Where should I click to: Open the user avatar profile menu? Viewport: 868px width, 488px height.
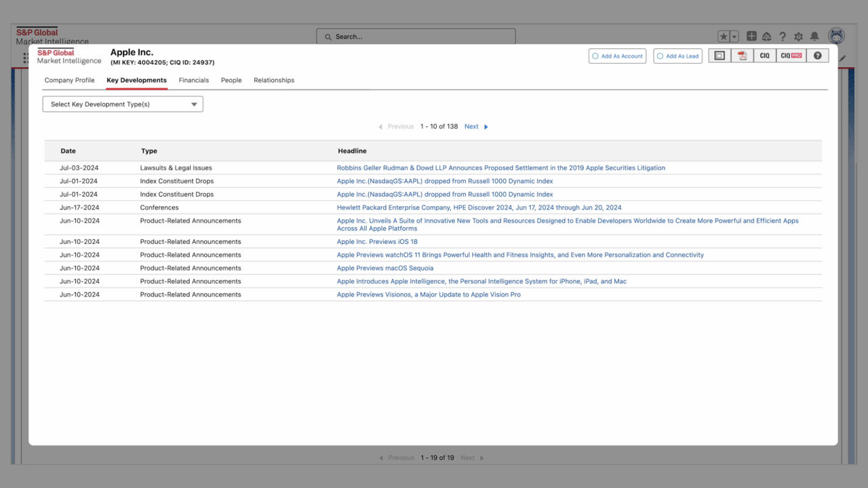pyautogui.click(x=837, y=36)
